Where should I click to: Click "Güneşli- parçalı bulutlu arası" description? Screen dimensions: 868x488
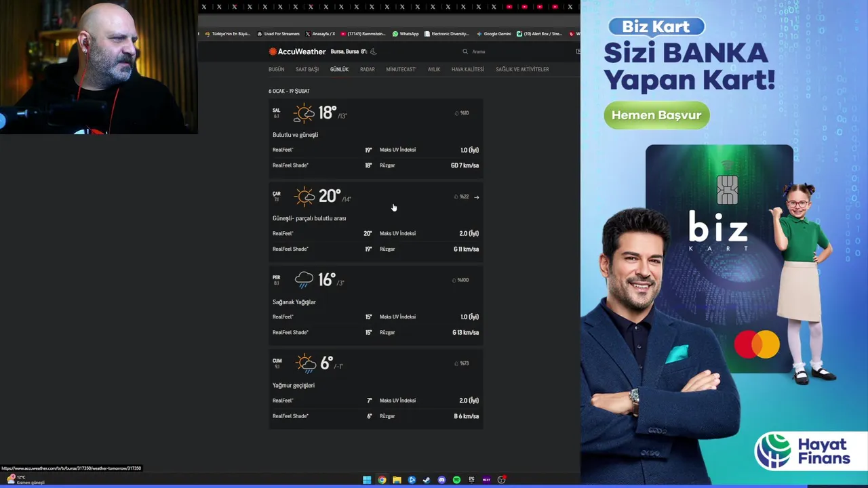tap(309, 218)
